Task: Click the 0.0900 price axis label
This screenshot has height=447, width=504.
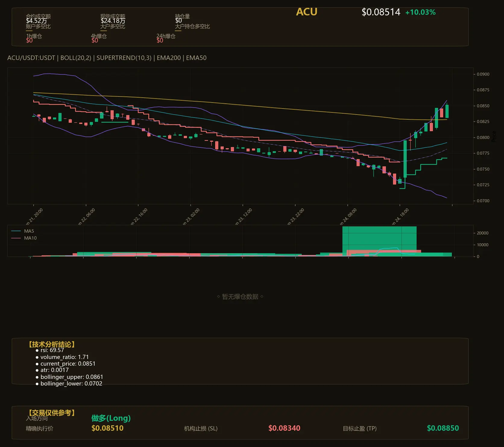Action: point(483,74)
